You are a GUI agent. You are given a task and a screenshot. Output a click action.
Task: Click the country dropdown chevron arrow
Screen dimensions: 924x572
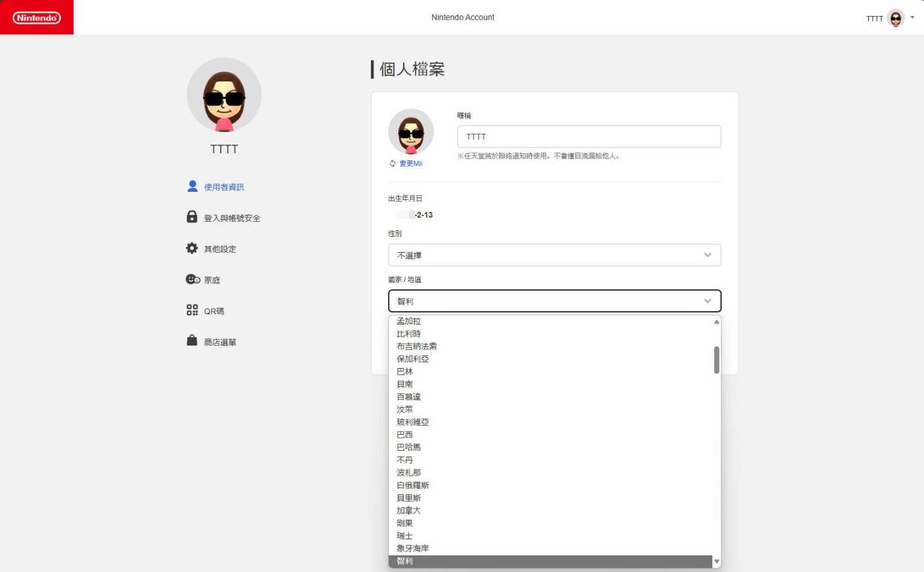tap(708, 301)
